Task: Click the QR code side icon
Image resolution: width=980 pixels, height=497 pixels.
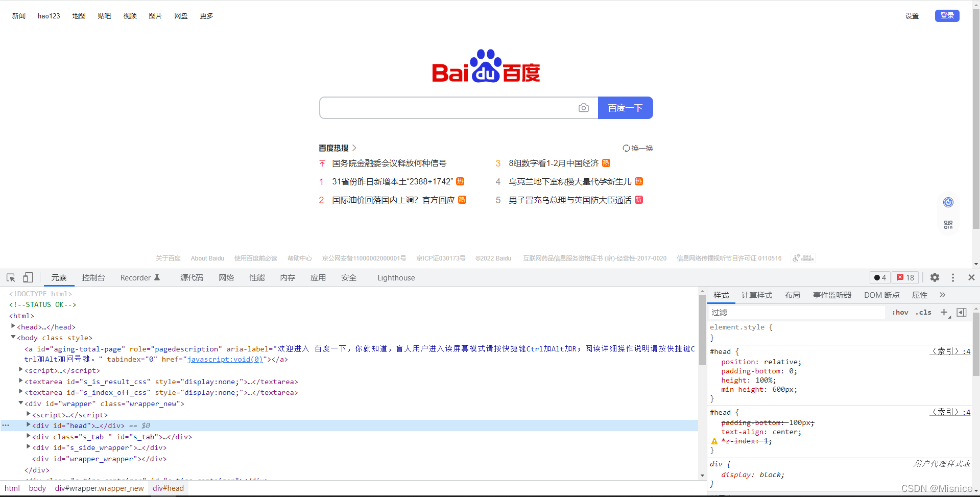Action: [x=948, y=225]
